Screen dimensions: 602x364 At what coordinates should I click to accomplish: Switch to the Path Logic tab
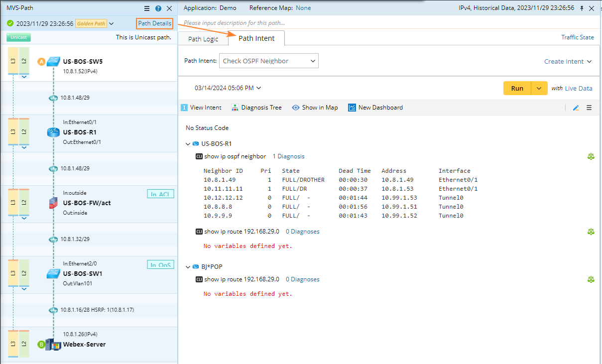click(x=203, y=39)
